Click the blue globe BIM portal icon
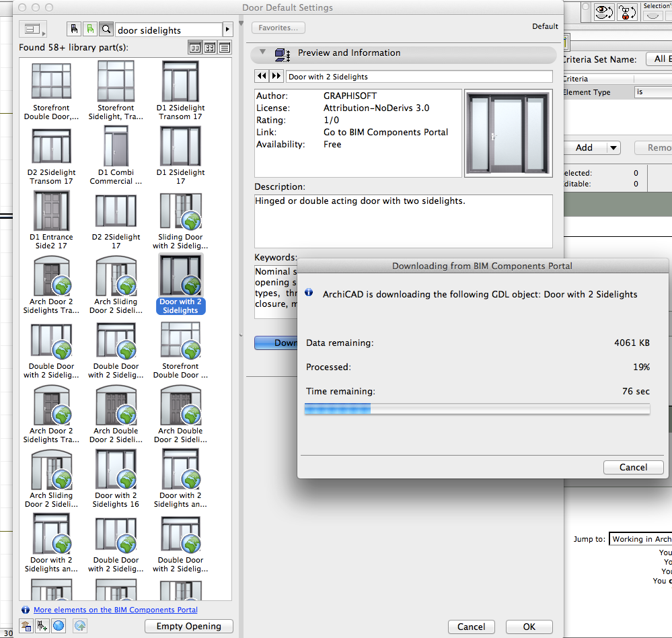Viewport: 672px width, 638px height. [x=59, y=626]
